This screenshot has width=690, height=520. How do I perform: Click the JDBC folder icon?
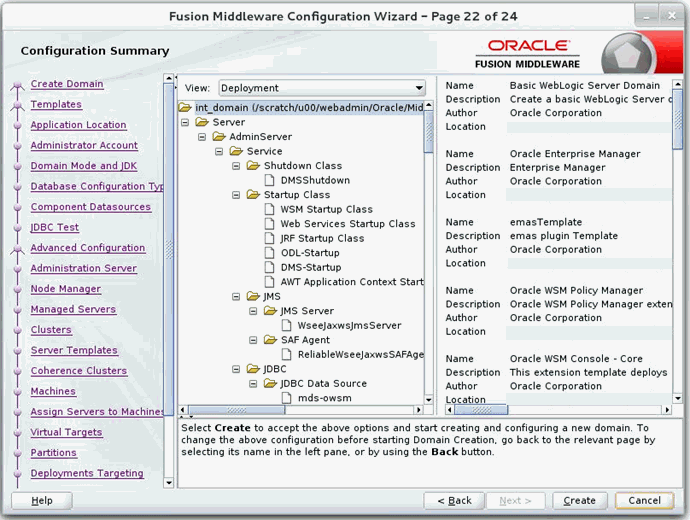tap(253, 369)
